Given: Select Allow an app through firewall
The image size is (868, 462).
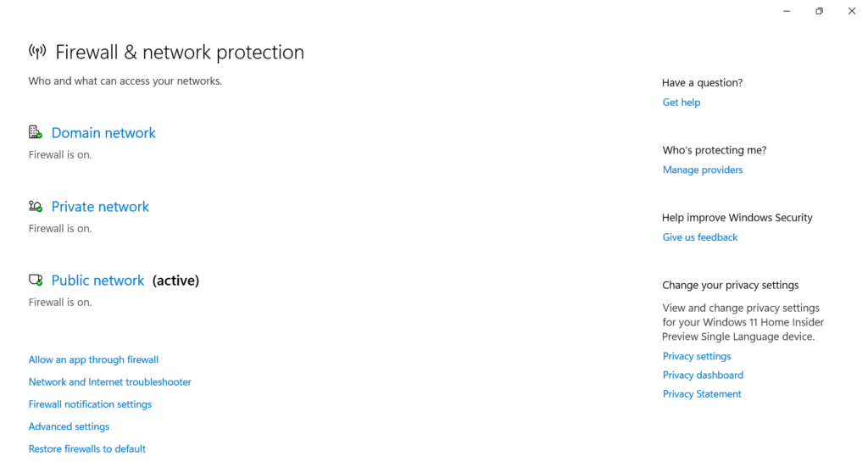Looking at the screenshot, I should (93, 359).
